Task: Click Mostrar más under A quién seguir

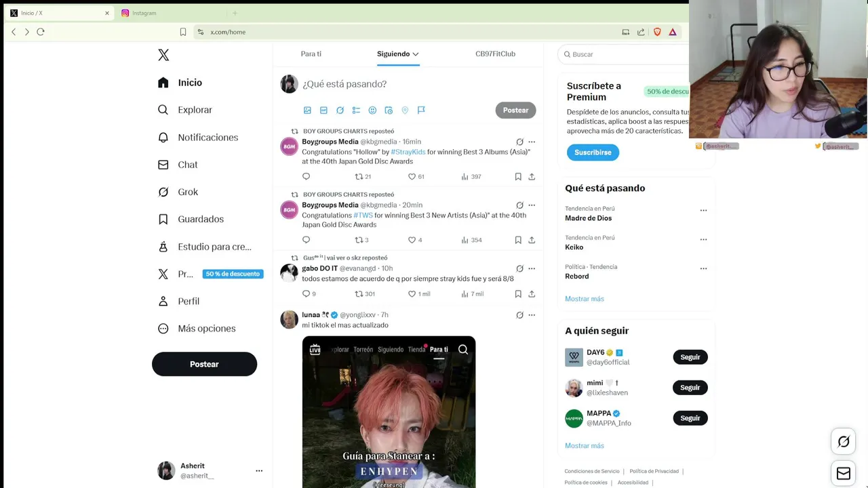Action: (x=585, y=446)
